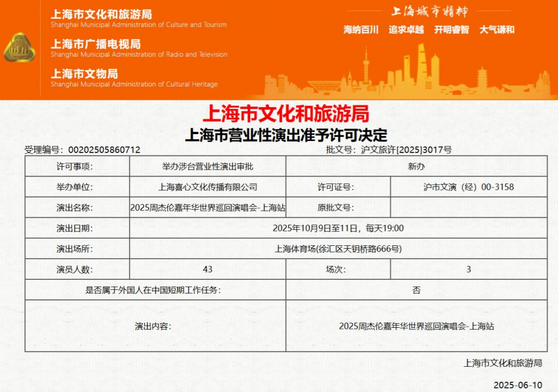This screenshot has width=558, height=392.
Task: Click 'Shanghai Municipal Administration of Culture and Tourism' text
Action: (x=139, y=25)
